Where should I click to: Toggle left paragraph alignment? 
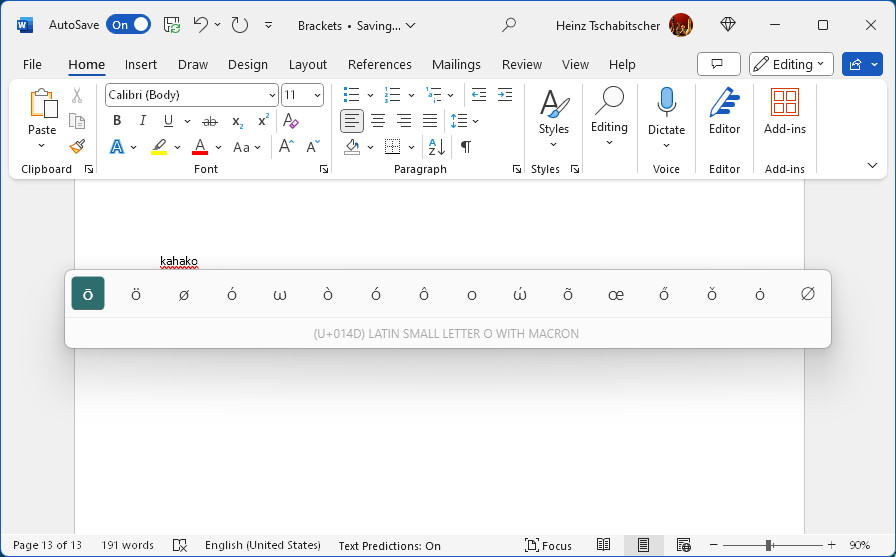[x=351, y=121]
